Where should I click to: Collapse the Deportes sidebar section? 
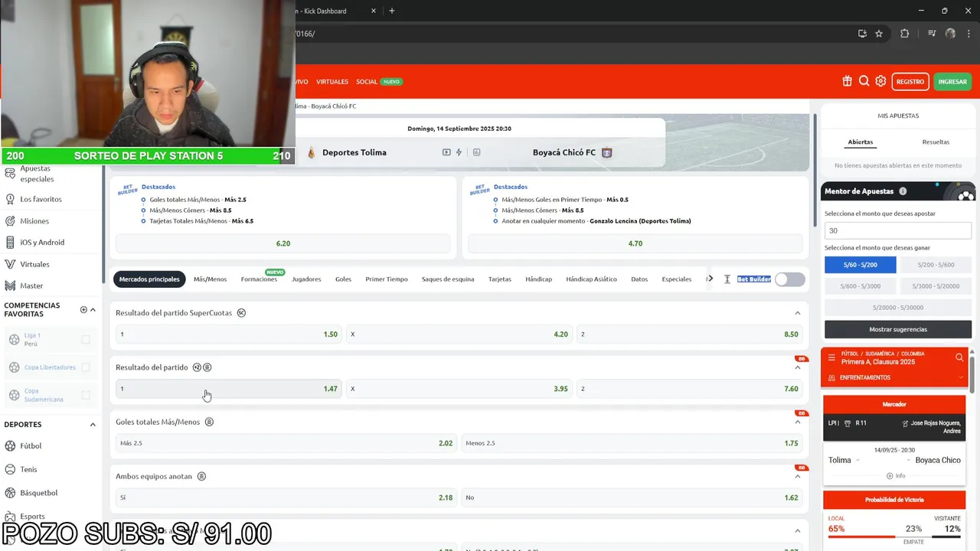pos(93,425)
